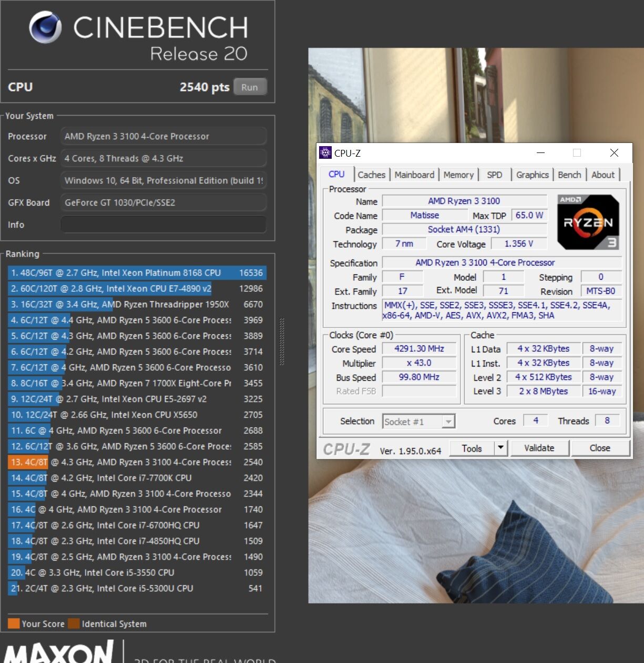Select ranking row Intel Core i7-6700HQ

tap(137, 525)
